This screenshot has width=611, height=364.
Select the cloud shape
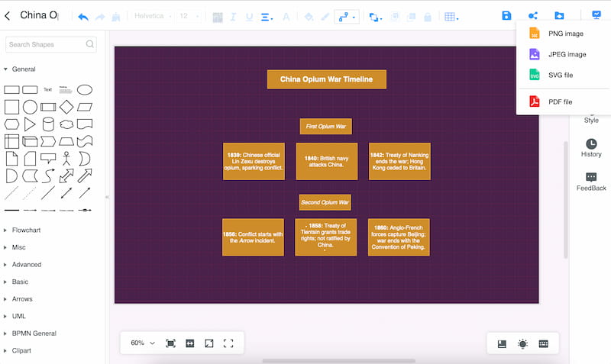click(x=66, y=124)
